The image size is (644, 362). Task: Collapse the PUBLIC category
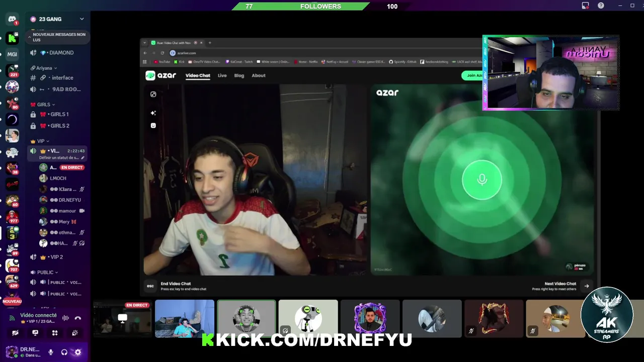click(44, 273)
